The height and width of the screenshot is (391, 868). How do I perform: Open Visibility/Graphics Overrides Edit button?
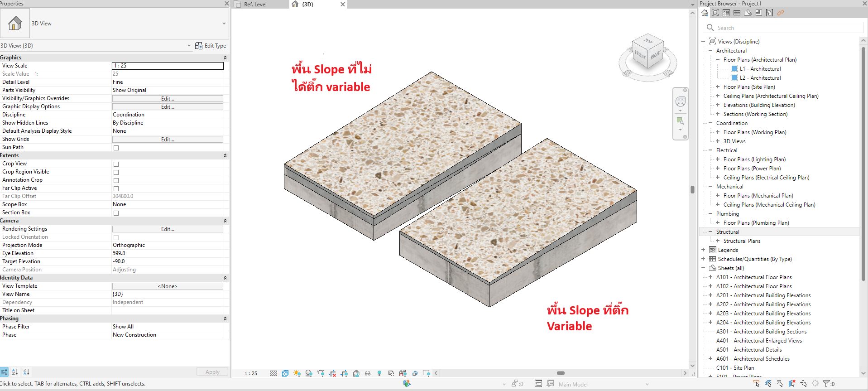pyautogui.click(x=168, y=98)
